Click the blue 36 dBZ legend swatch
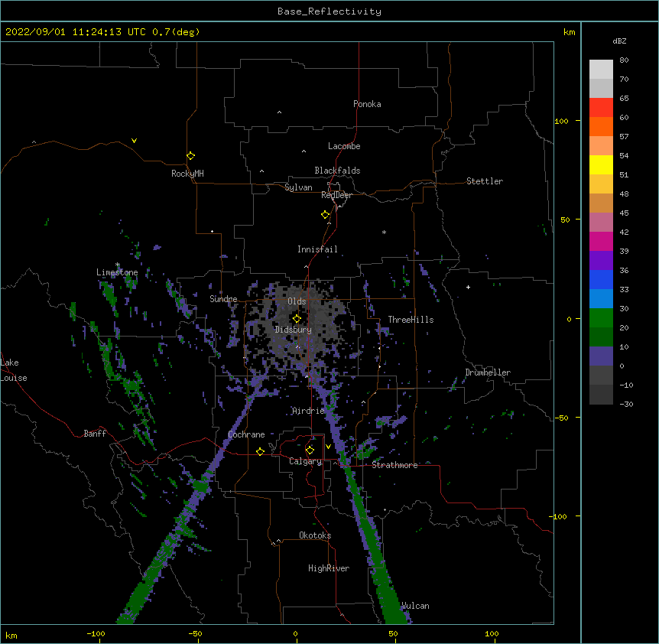 click(601, 279)
